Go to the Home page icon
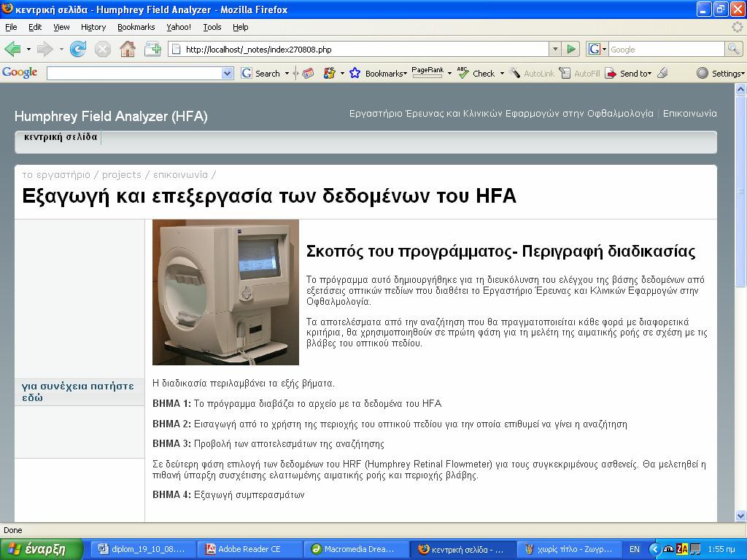This screenshot has height=560, width=747. [x=127, y=49]
